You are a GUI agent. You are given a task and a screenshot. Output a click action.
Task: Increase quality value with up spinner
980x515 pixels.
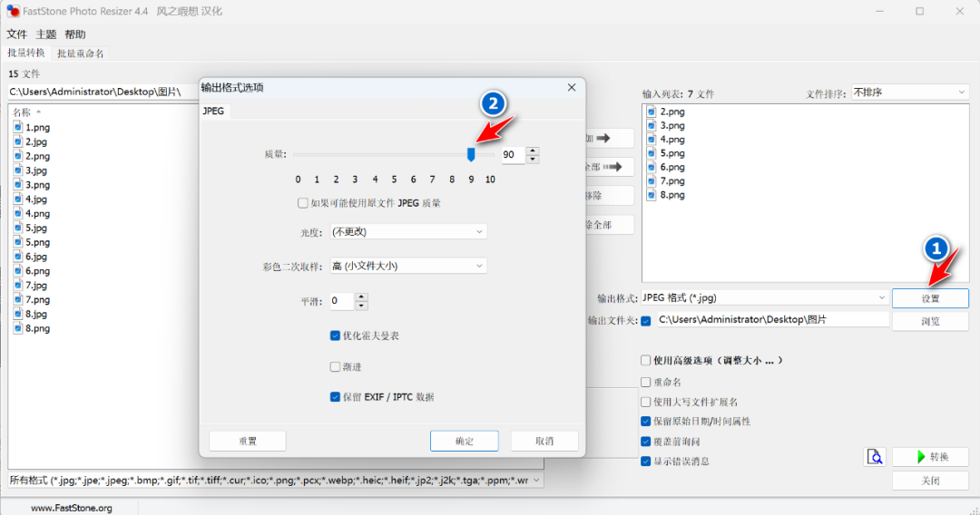(x=533, y=151)
